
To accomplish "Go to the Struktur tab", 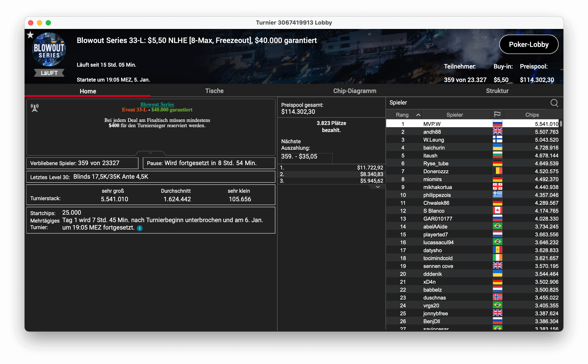I will click(497, 91).
